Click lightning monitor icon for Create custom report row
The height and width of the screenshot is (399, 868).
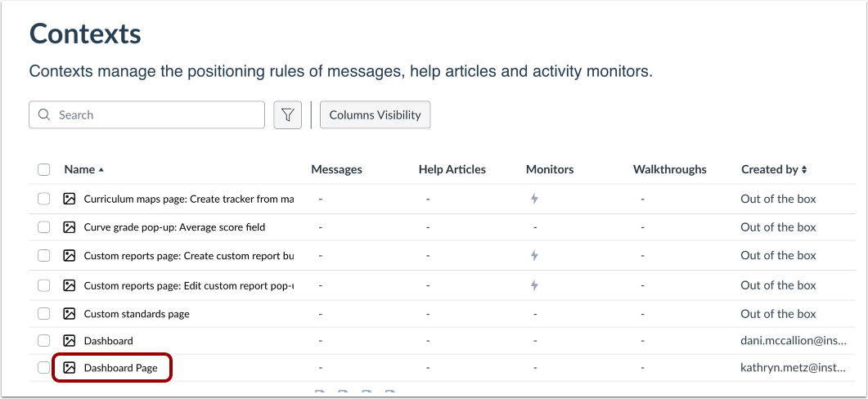click(x=534, y=256)
